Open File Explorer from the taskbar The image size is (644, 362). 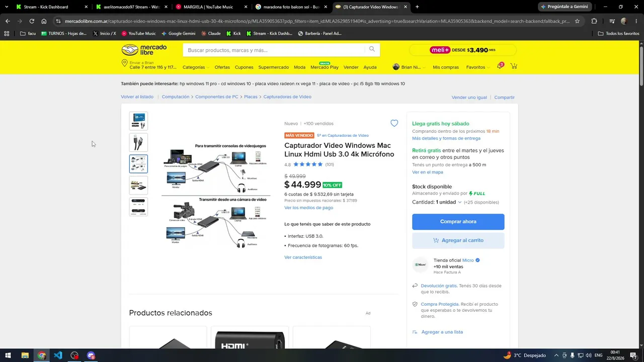click(x=25, y=355)
